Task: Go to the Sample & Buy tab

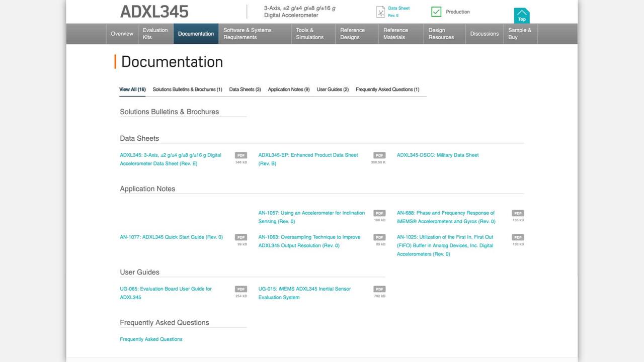Action: pyautogui.click(x=520, y=34)
